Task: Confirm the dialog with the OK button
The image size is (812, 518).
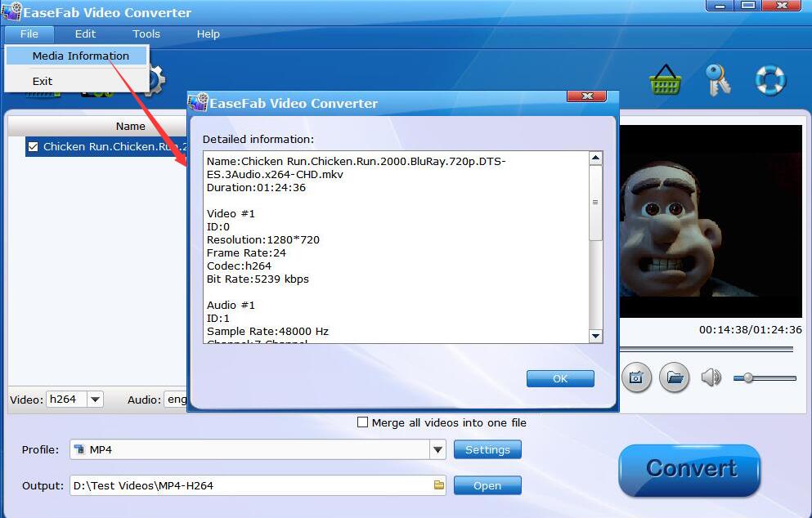Action: (x=560, y=379)
